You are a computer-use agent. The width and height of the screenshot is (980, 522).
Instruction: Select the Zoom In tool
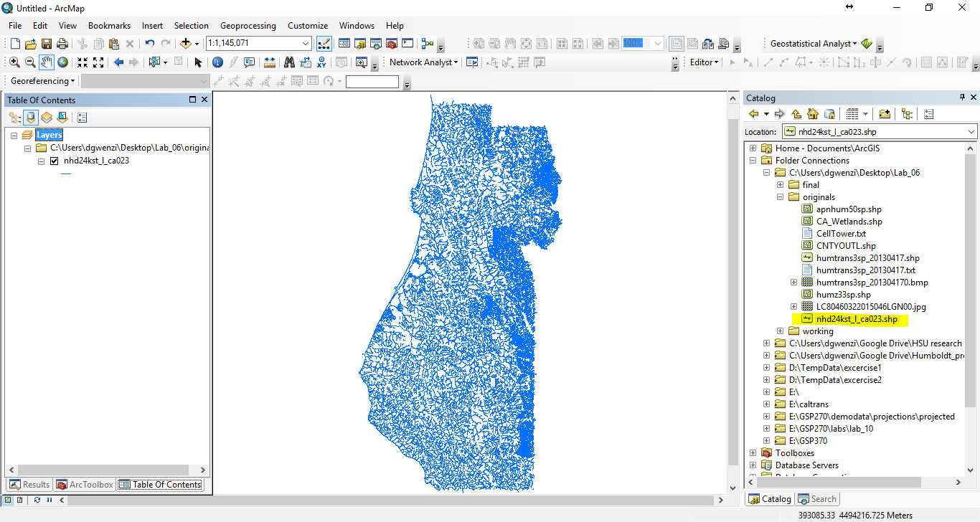(x=14, y=62)
